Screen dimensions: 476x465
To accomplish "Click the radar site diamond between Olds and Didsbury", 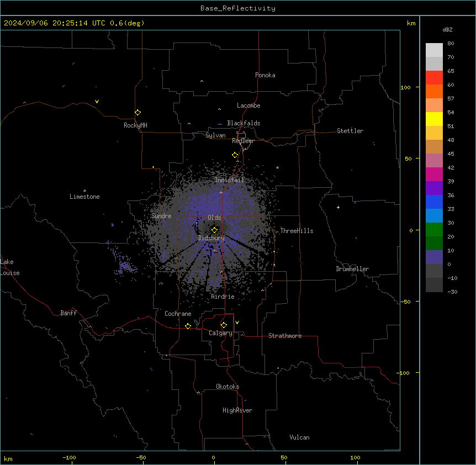I will pyautogui.click(x=214, y=230).
